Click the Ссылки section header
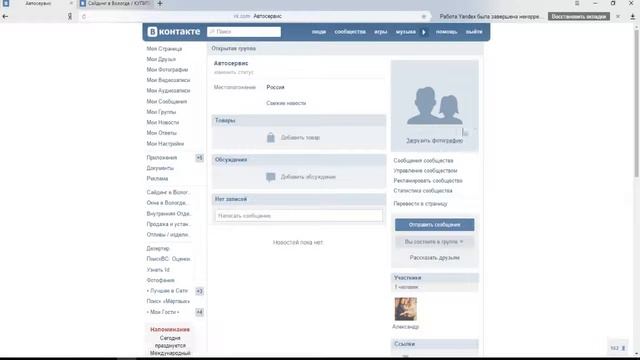The image size is (640, 360). point(434,344)
